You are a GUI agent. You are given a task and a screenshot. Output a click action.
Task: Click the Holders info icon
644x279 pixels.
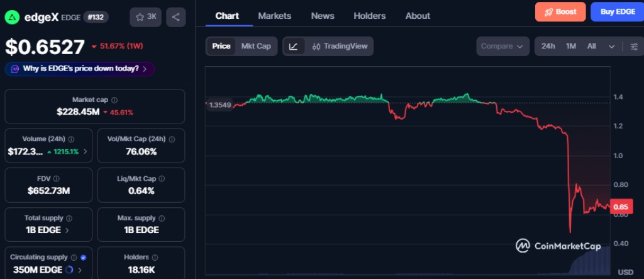pyautogui.click(x=155, y=258)
